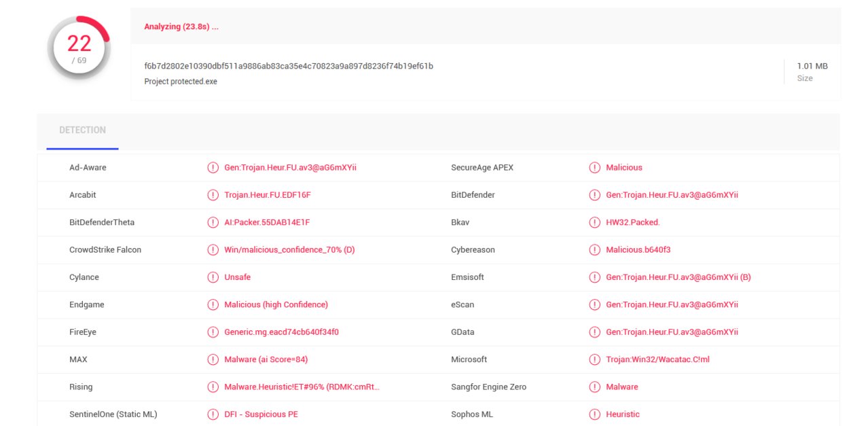Open the DETECTION tab

82,130
